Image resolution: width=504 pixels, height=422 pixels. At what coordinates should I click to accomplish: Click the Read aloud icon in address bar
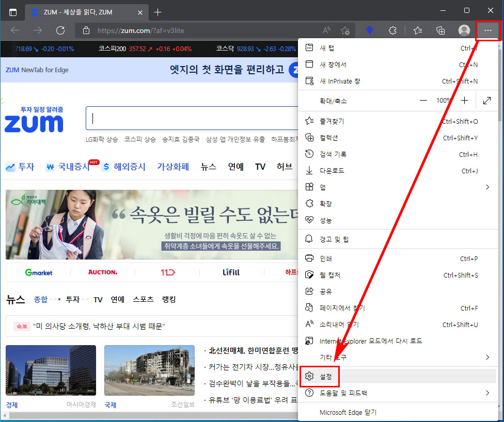[x=326, y=30]
